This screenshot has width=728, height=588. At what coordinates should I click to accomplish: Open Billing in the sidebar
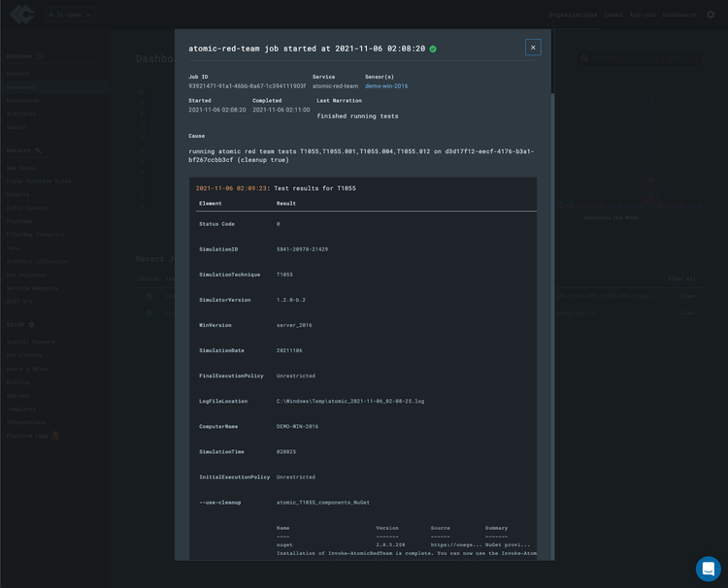click(17, 382)
